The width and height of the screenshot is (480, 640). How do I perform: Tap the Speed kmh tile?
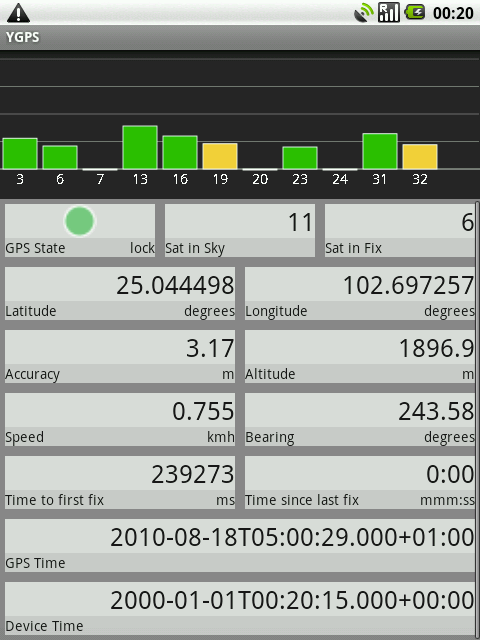point(120,419)
